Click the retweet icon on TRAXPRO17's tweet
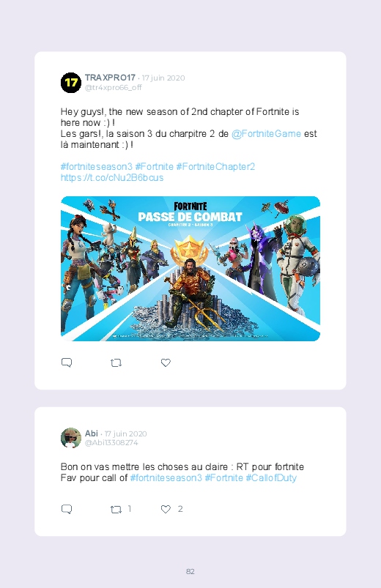Viewport: 381px width, 588px height. pyautogui.click(x=116, y=362)
